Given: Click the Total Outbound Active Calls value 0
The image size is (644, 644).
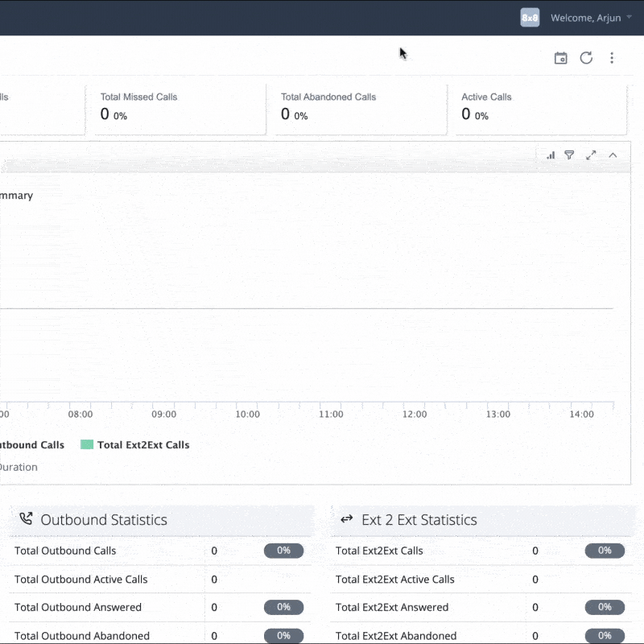Looking at the screenshot, I should pos(214,579).
